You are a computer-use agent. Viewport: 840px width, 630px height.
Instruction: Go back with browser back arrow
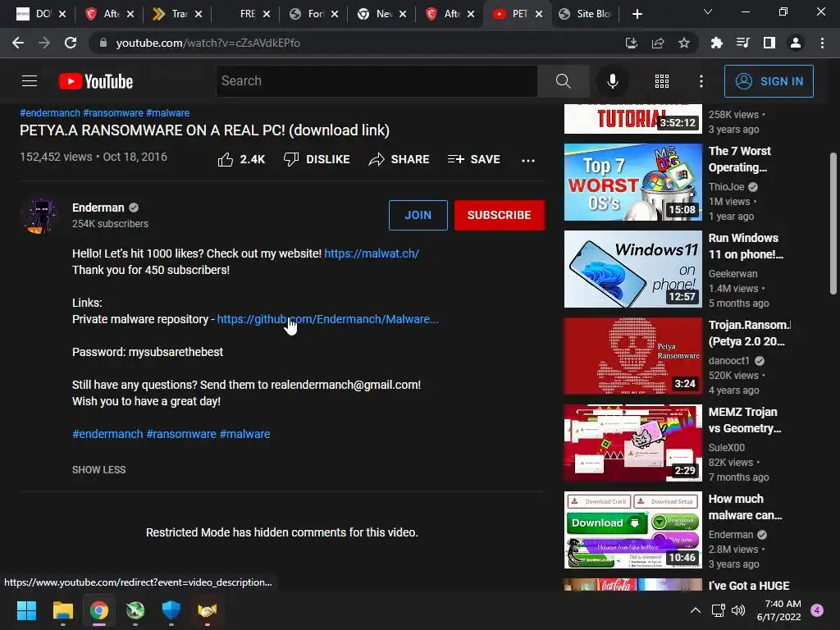18,43
